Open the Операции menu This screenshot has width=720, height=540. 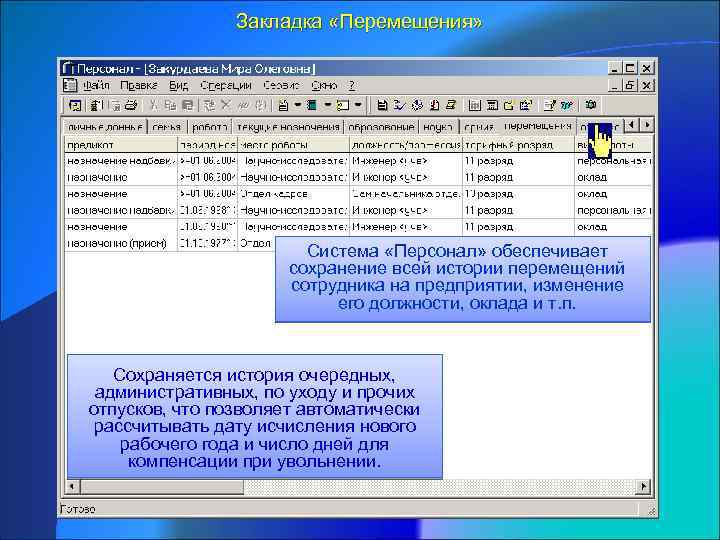pyautogui.click(x=226, y=85)
